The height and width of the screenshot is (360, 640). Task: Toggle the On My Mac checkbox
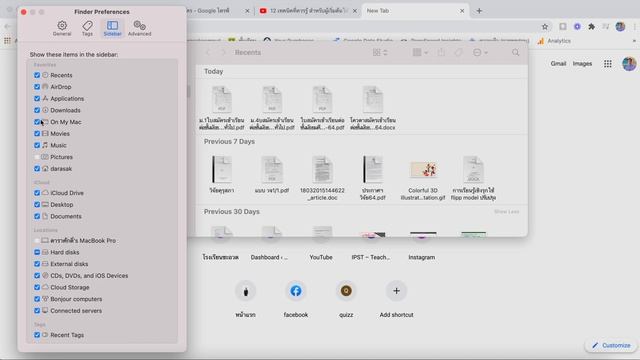(x=37, y=122)
